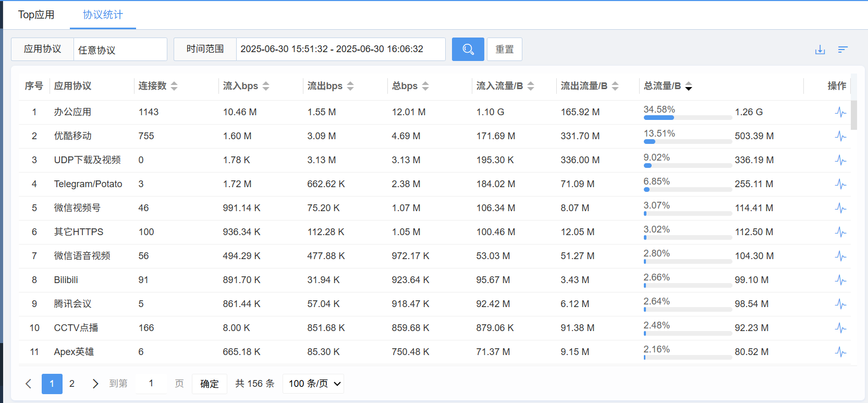The image size is (868, 403).
Task: Click the 34.58% traffic progress bar
Action: 688,118
